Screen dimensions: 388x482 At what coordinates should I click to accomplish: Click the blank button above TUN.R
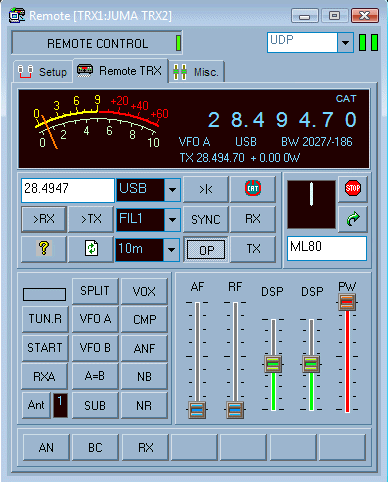click(44, 294)
